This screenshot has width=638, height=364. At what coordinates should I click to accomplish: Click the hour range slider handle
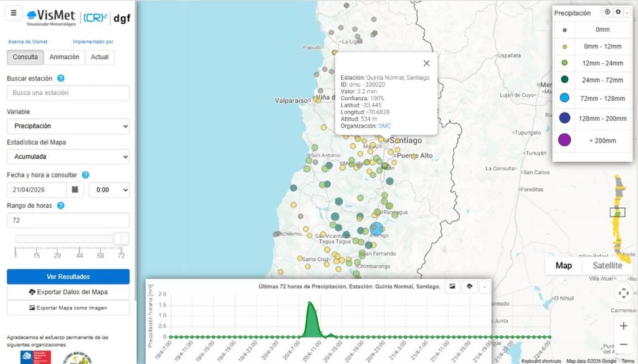coord(121,238)
